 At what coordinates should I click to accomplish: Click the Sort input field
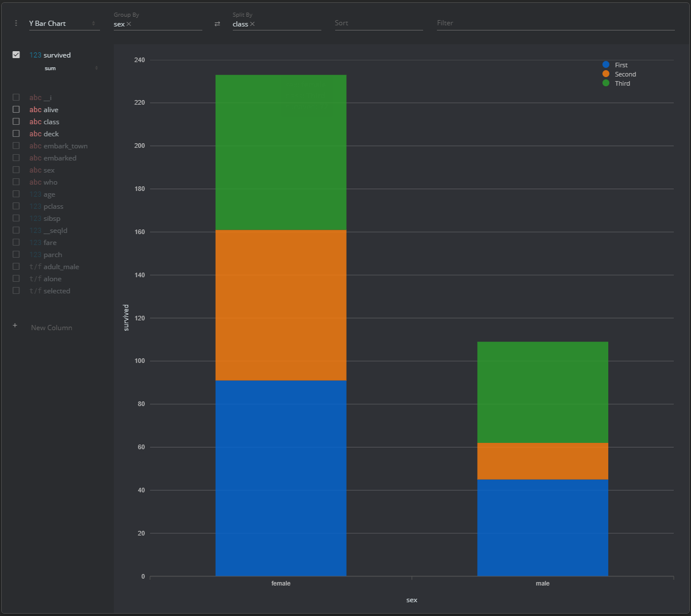(x=378, y=24)
